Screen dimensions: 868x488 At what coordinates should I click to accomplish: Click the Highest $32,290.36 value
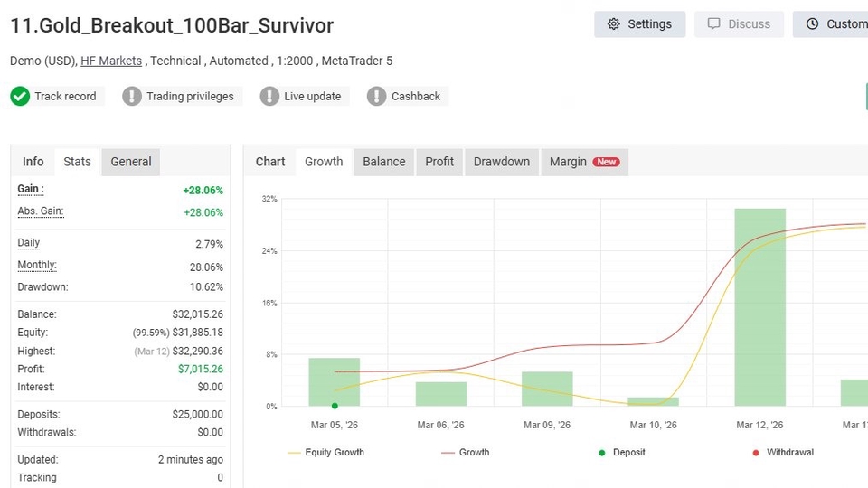[x=198, y=351]
